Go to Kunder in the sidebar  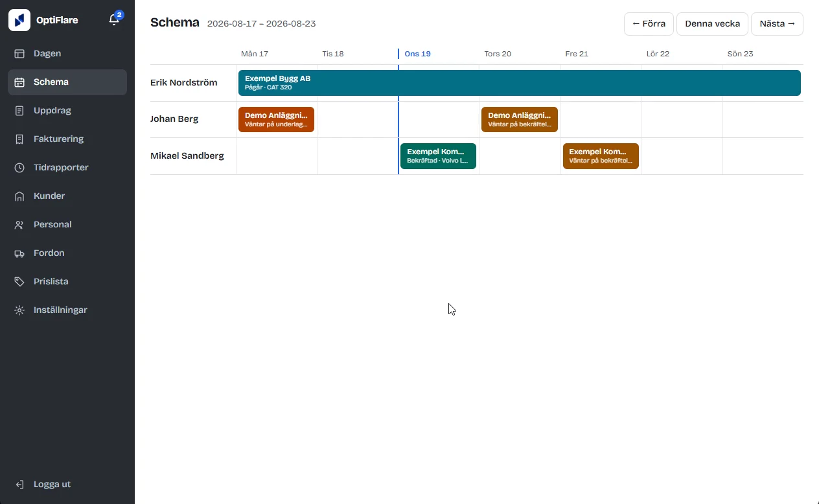(67, 196)
